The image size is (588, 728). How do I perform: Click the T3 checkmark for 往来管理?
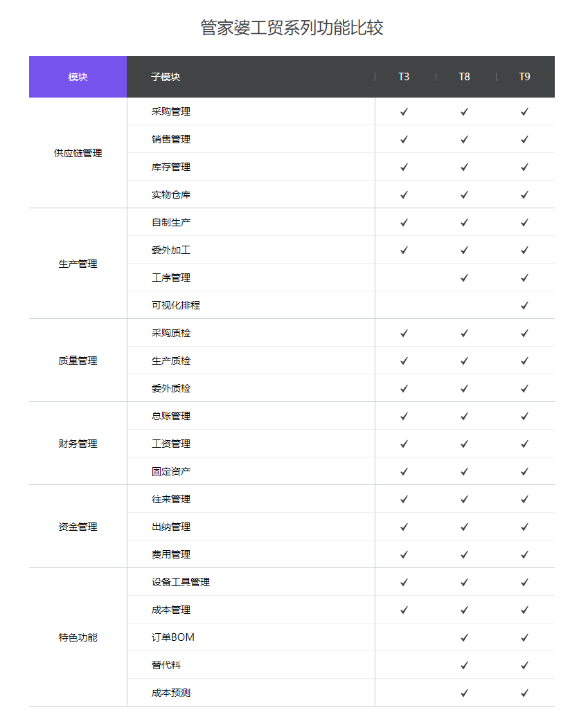(x=404, y=499)
